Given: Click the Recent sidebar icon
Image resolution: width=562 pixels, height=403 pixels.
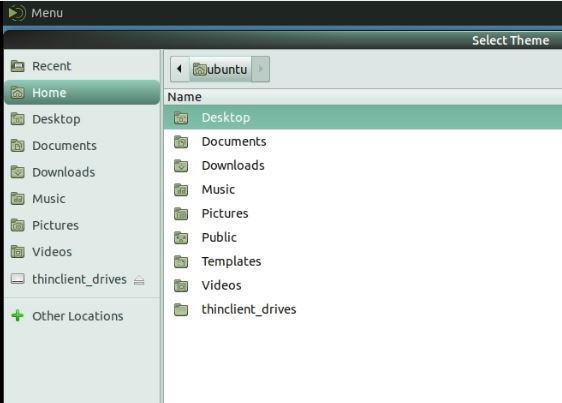Looking at the screenshot, I should click(18, 66).
